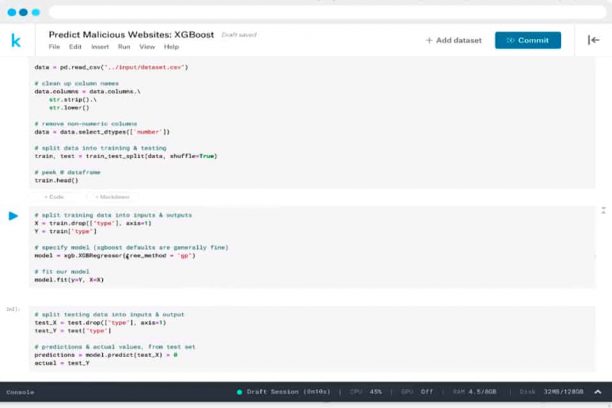
Task: Open the View menu
Action: point(147,47)
